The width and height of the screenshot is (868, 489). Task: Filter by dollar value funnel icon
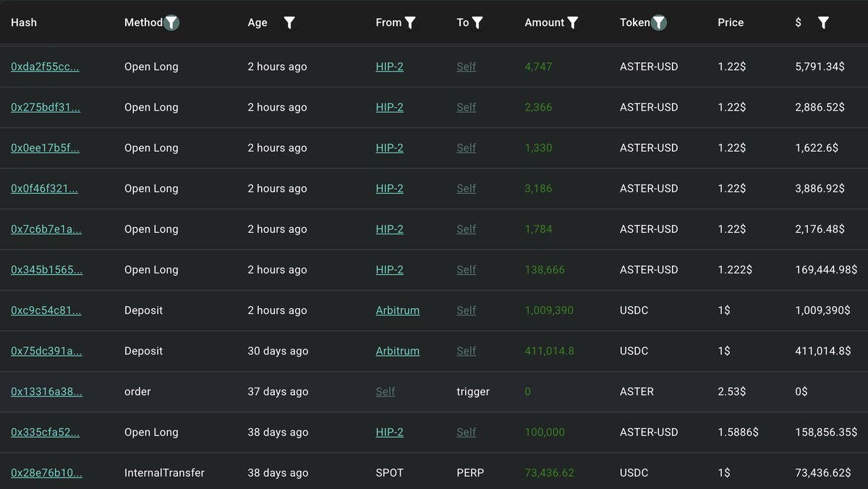(823, 22)
